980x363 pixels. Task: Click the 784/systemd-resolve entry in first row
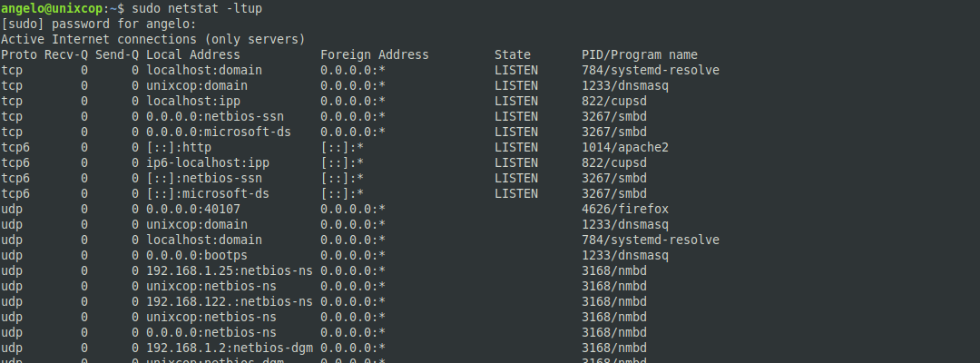pyautogui.click(x=651, y=71)
